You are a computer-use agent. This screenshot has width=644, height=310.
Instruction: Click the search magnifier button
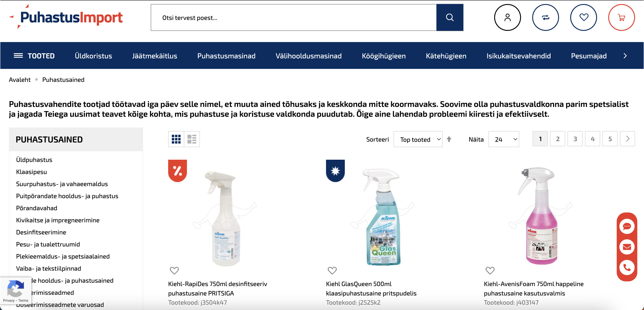(x=449, y=17)
